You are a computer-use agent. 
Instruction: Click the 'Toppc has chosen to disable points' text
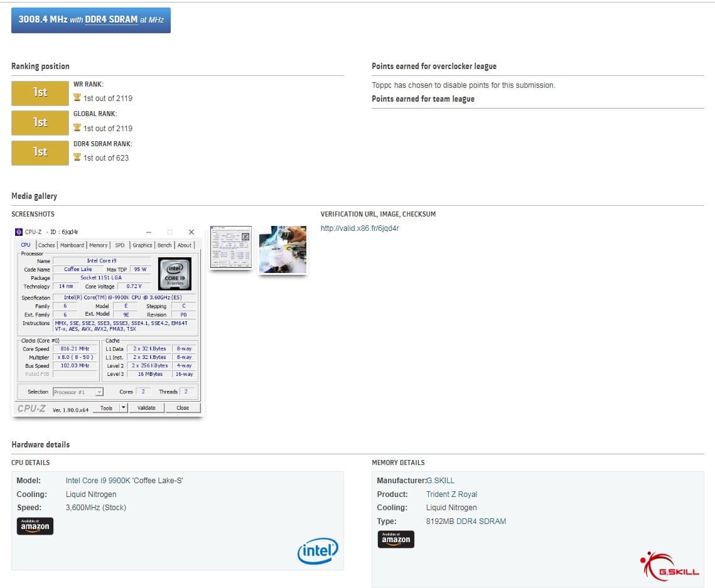(x=463, y=85)
